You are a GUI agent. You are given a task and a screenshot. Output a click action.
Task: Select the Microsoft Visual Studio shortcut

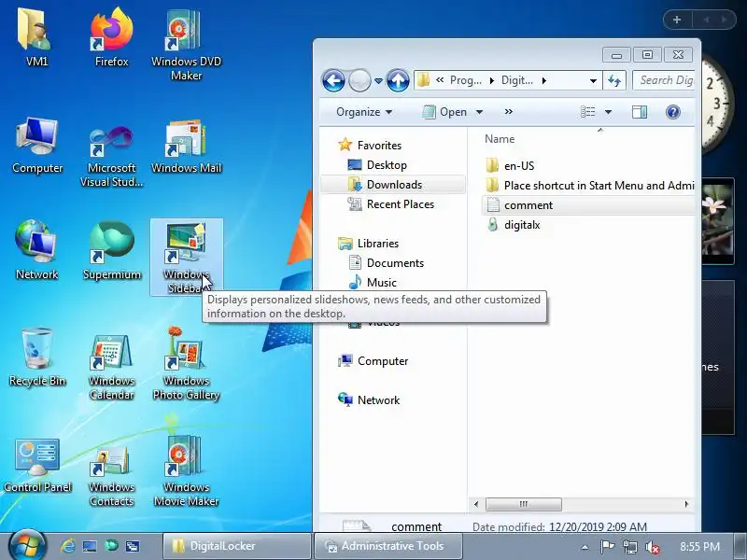pyautogui.click(x=111, y=155)
